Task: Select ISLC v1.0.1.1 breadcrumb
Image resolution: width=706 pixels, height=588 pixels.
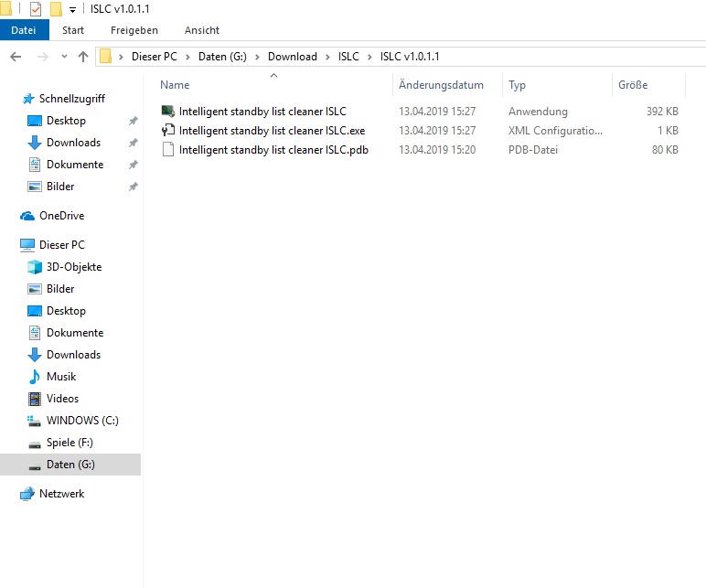Action: click(x=410, y=57)
